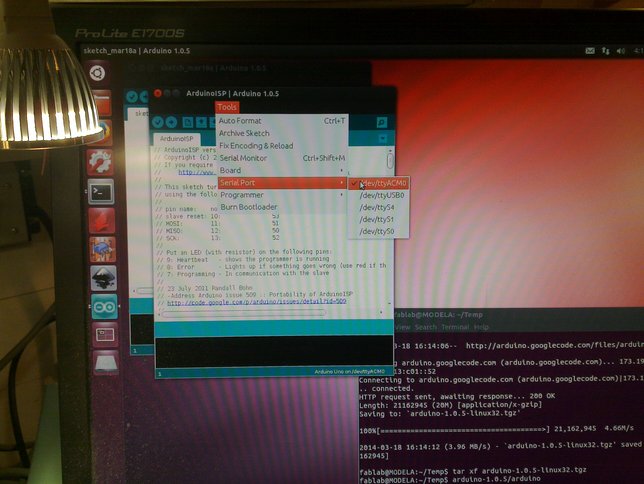This screenshot has height=484, width=644.
Task: Click the Tools menu header
Action: pyautogui.click(x=227, y=107)
